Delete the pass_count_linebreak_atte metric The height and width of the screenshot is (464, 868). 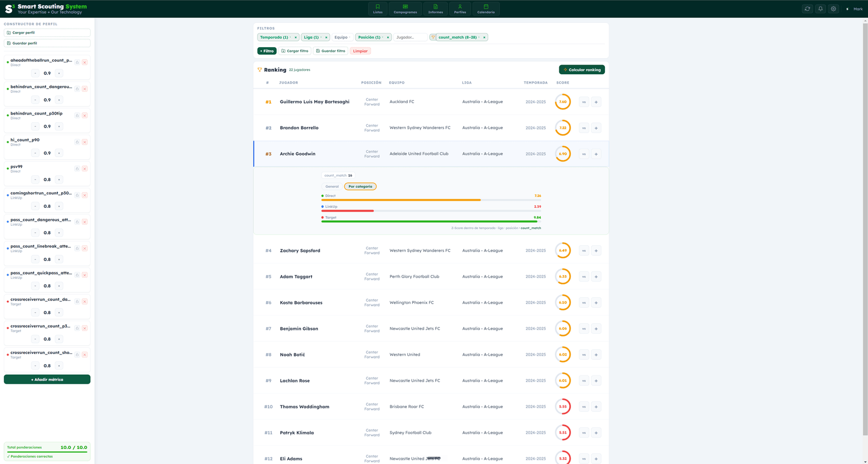pyautogui.click(x=85, y=249)
